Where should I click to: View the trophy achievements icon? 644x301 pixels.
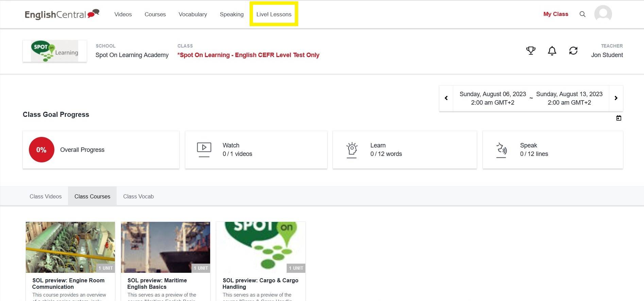click(531, 51)
